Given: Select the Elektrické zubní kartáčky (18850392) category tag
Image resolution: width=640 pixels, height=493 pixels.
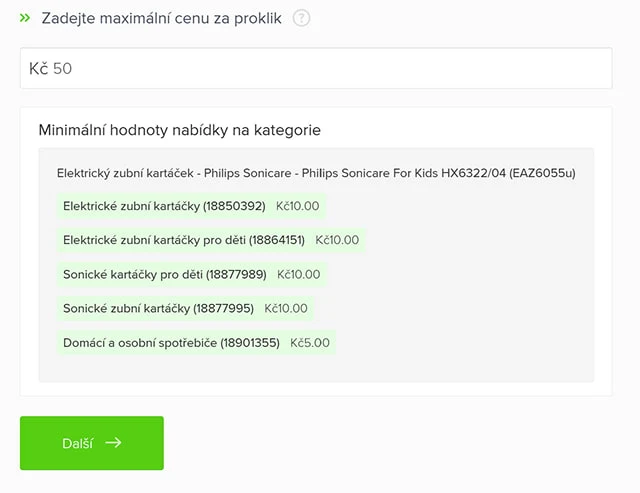Looking at the screenshot, I should pyautogui.click(x=163, y=206).
